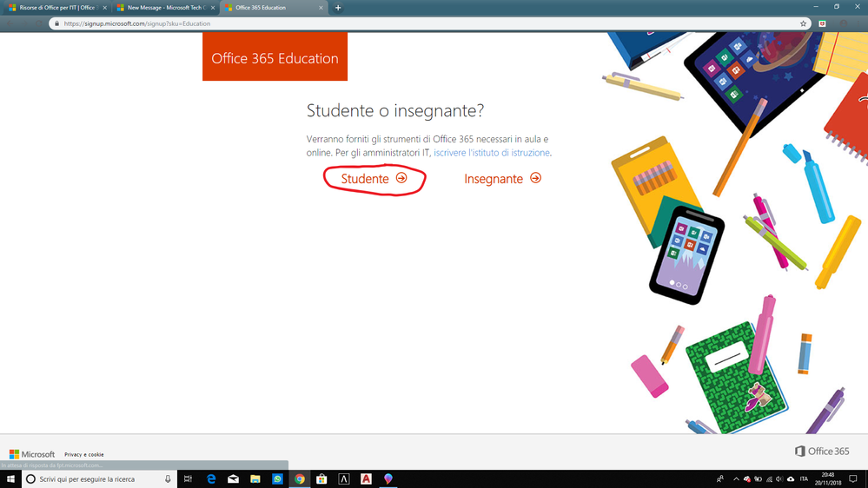
Task: Click the Chrome taskbar icon
Action: click(x=300, y=479)
